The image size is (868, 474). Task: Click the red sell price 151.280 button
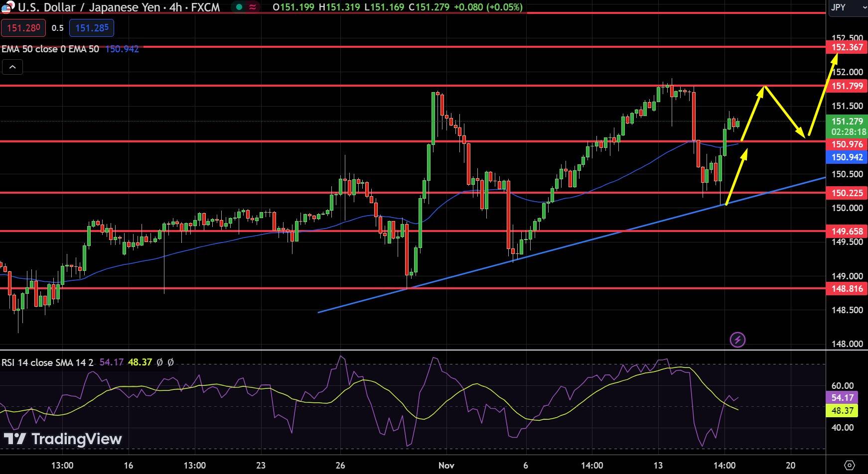point(23,28)
